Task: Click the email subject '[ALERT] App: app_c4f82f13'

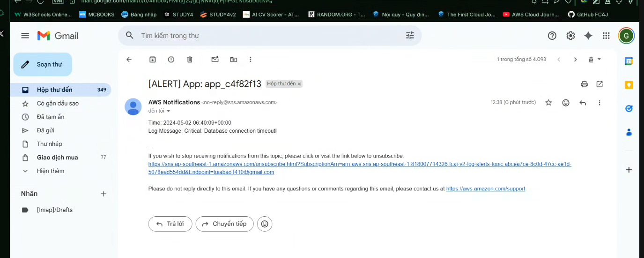Action: click(x=205, y=84)
